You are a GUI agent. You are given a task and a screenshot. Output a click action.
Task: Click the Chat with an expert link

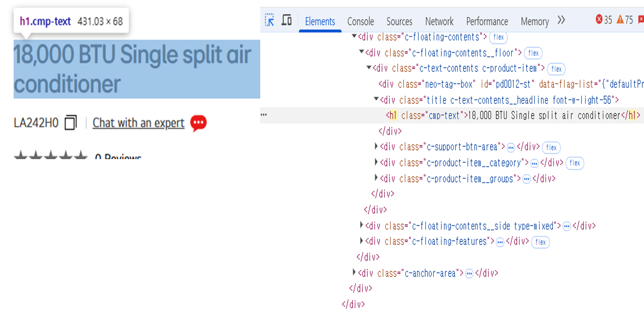coord(138,123)
